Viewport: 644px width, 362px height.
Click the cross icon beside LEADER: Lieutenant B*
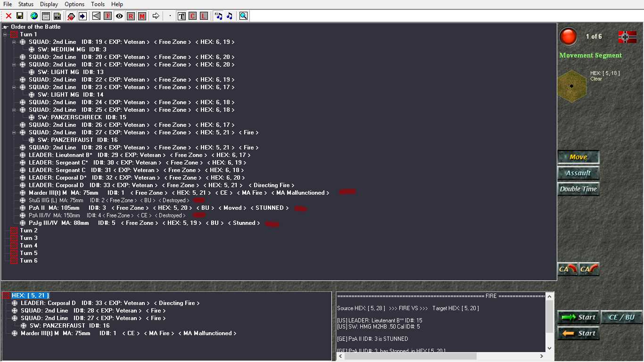(x=23, y=155)
